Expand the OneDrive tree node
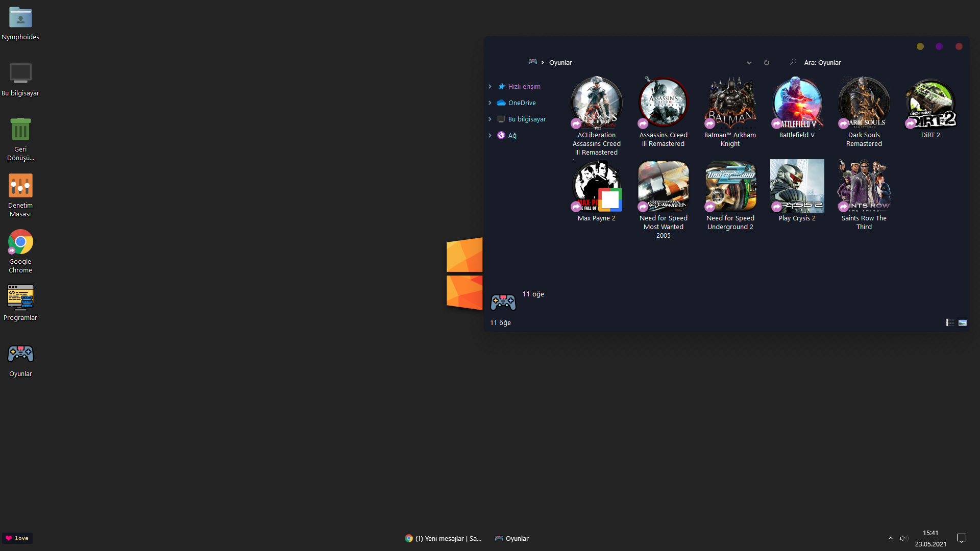Screen dimensions: 980x551 pos(490,103)
